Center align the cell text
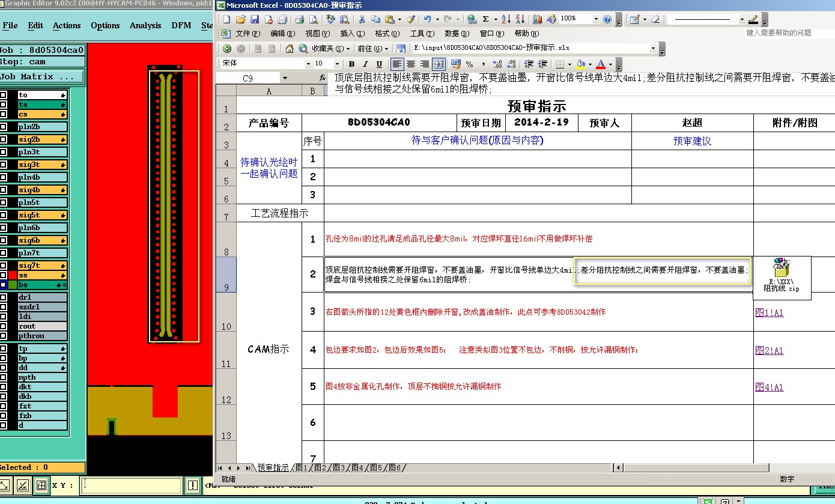Screen dimensions: 835x504 tap(411, 64)
